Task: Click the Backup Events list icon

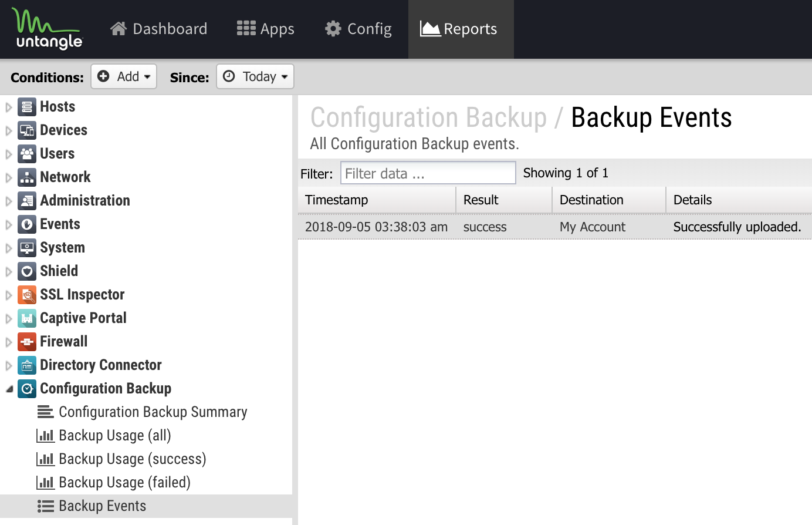Action: (x=45, y=506)
